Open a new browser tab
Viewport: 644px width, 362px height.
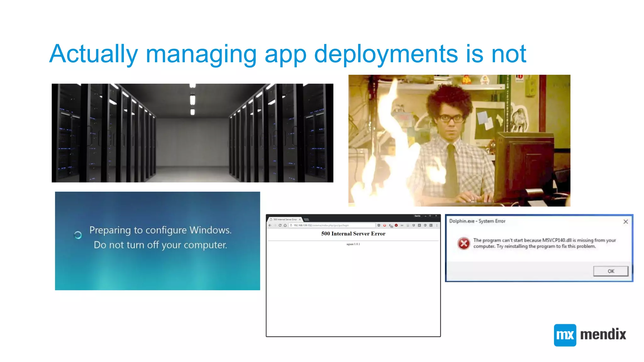(306, 220)
